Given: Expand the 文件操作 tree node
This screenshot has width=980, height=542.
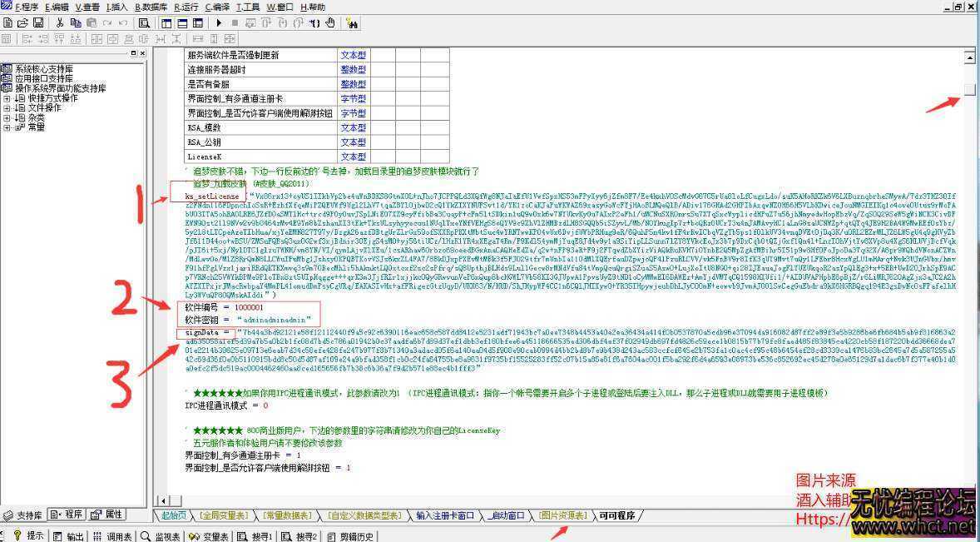Looking at the screenshot, I should click(x=7, y=108).
